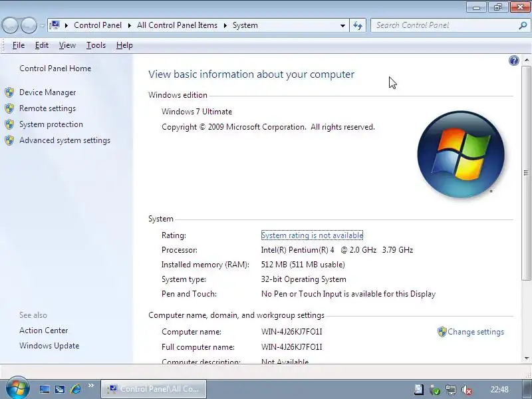Image resolution: width=532 pixels, height=399 pixels.
Task: Go to All Control Panel Items breadcrumb
Action: (x=177, y=25)
